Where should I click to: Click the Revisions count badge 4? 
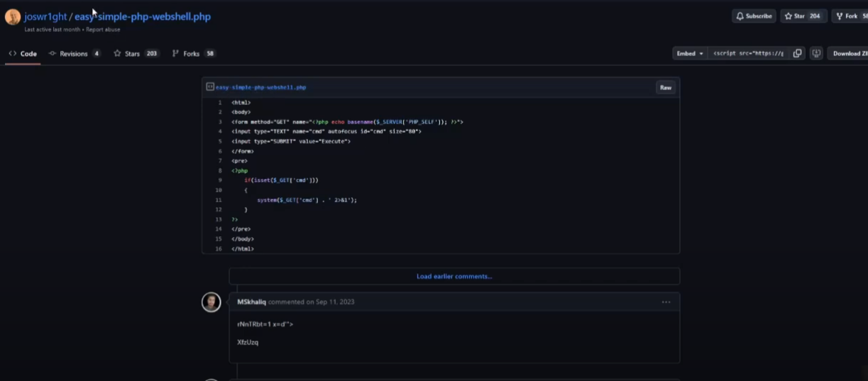(97, 54)
